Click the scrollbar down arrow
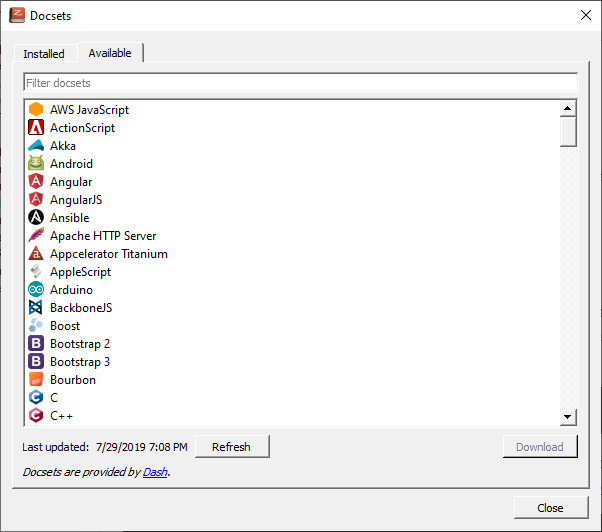The width and height of the screenshot is (602, 532). [568, 416]
